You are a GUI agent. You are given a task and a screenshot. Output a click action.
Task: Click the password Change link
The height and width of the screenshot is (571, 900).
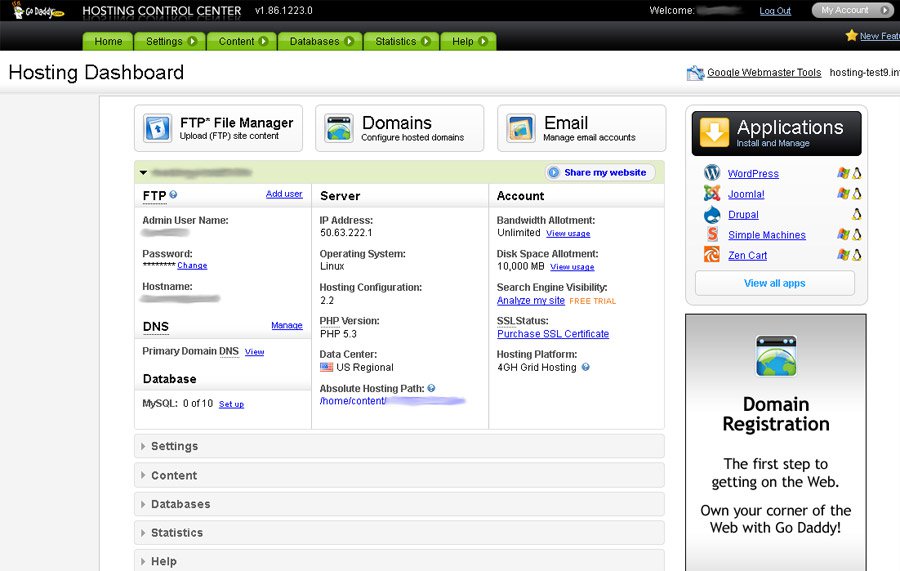192,266
